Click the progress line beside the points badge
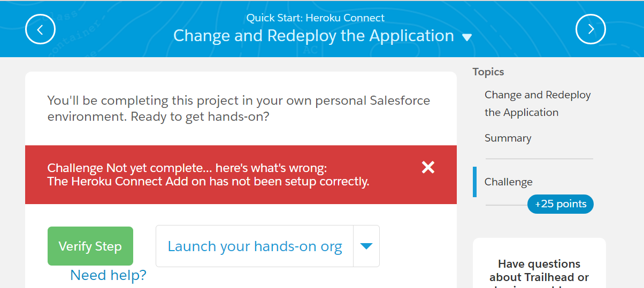Screen dimensions: 644x288 (x=506, y=205)
